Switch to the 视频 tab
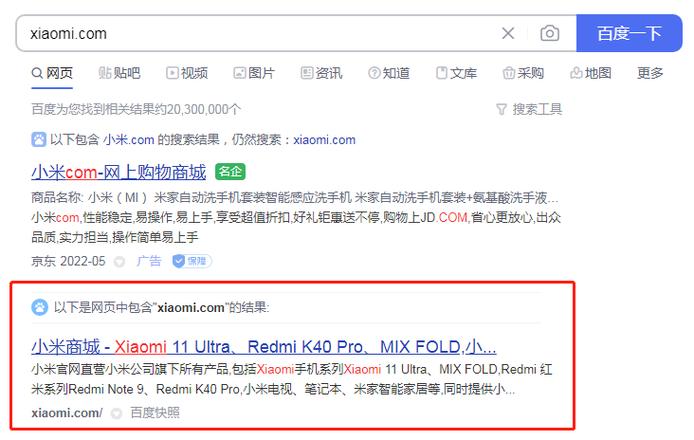Image resolution: width=694 pixels, height=440 pixels. click(x=187, y=73)
